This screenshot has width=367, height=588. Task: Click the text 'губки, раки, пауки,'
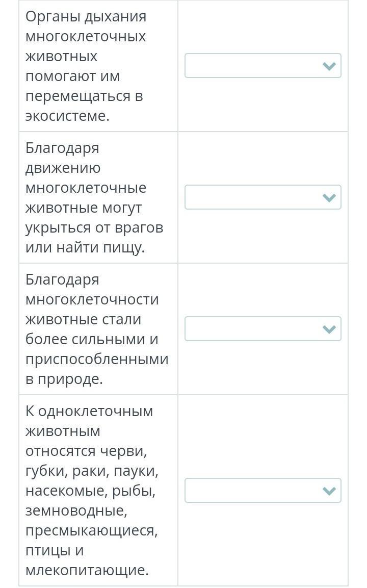[92, 471]
